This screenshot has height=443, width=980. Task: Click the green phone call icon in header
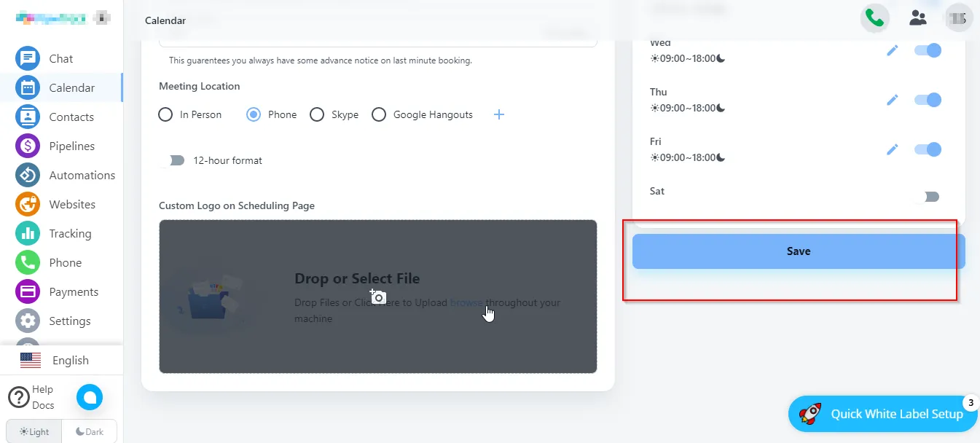pyautogui.click(x=874, y=18)
